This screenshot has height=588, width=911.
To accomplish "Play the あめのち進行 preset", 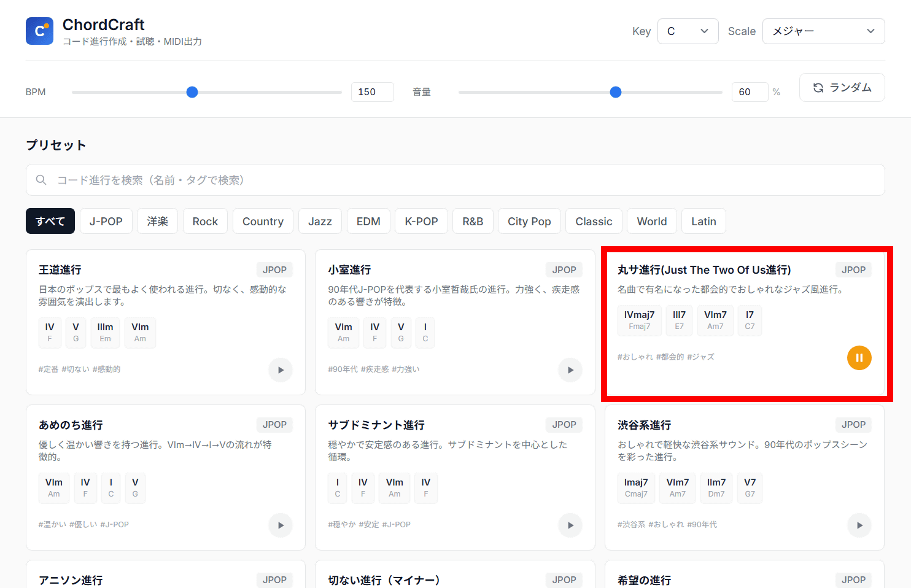I will (x=281, y=525).
